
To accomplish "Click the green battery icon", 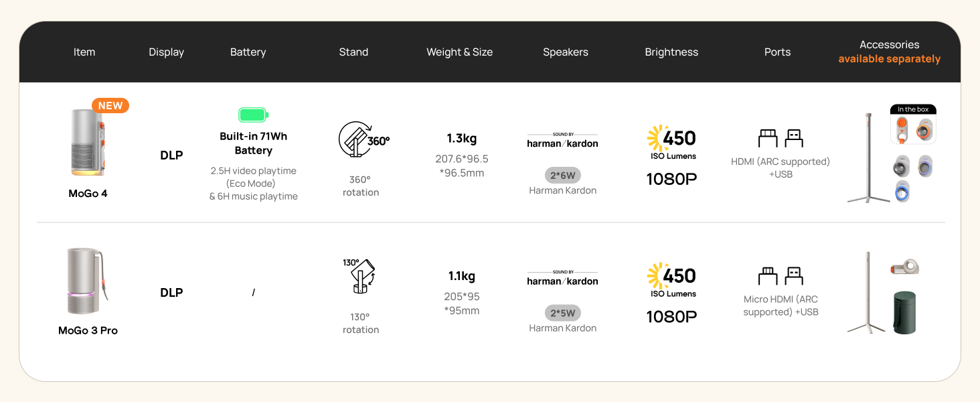I will coord(253,115).
